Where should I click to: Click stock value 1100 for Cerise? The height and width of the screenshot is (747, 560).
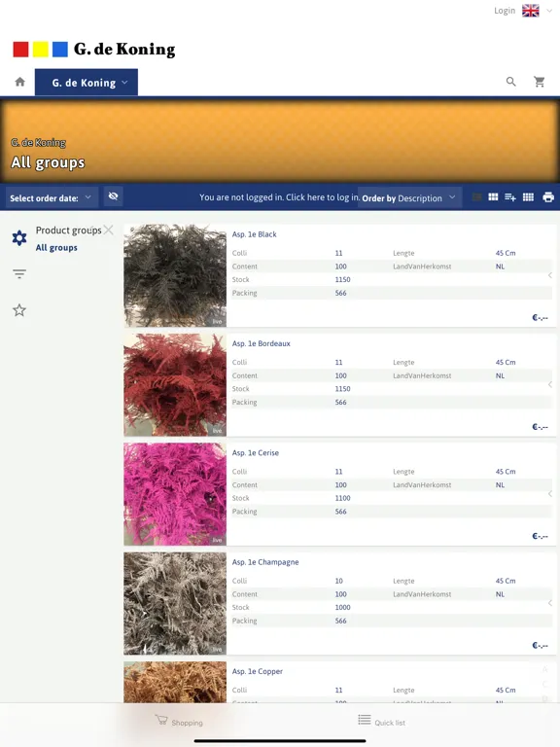coord(342,498)
